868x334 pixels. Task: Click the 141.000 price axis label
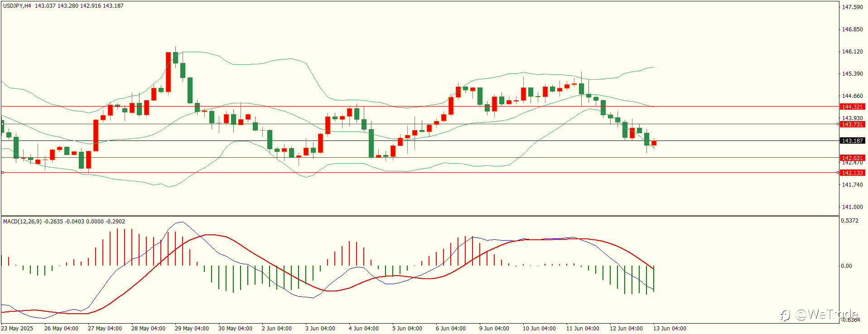click(x=852, y=207)
